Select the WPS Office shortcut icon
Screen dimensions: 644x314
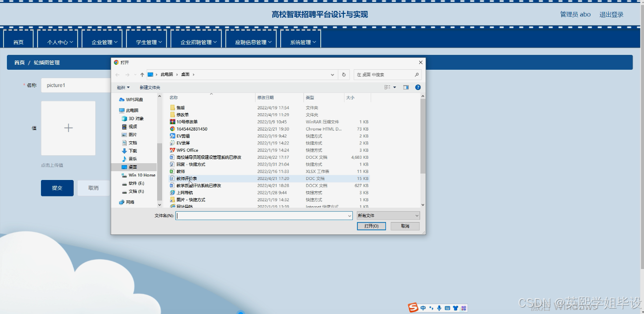[x=172, y=150]
